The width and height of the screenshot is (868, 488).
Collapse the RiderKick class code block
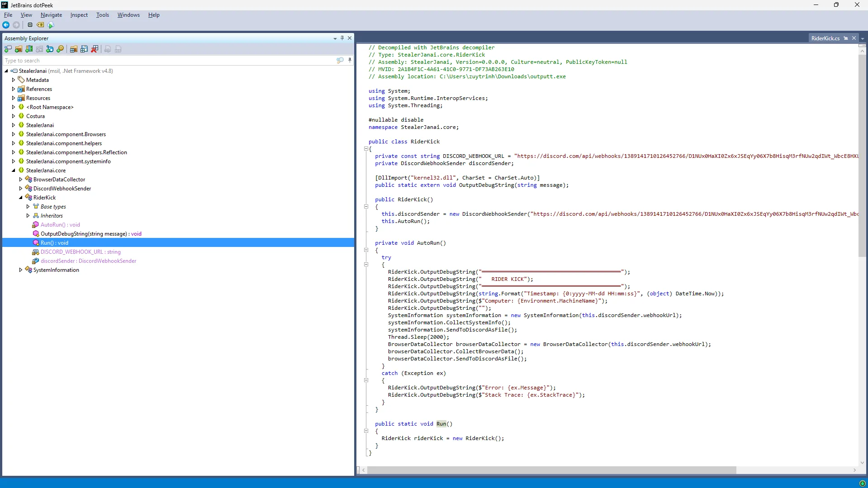click(x=366, y=149)
